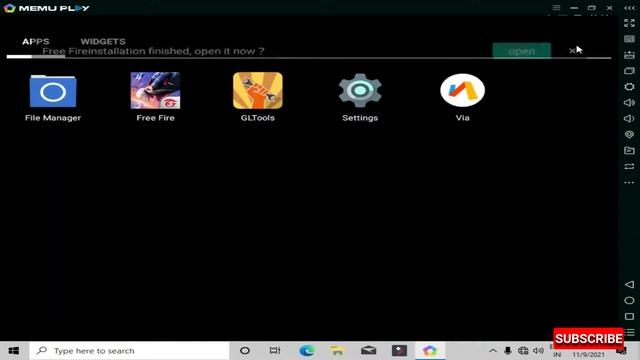The image size is (640, 360).
Task: Open Task View on the taskbar
Action: (275, 351)
